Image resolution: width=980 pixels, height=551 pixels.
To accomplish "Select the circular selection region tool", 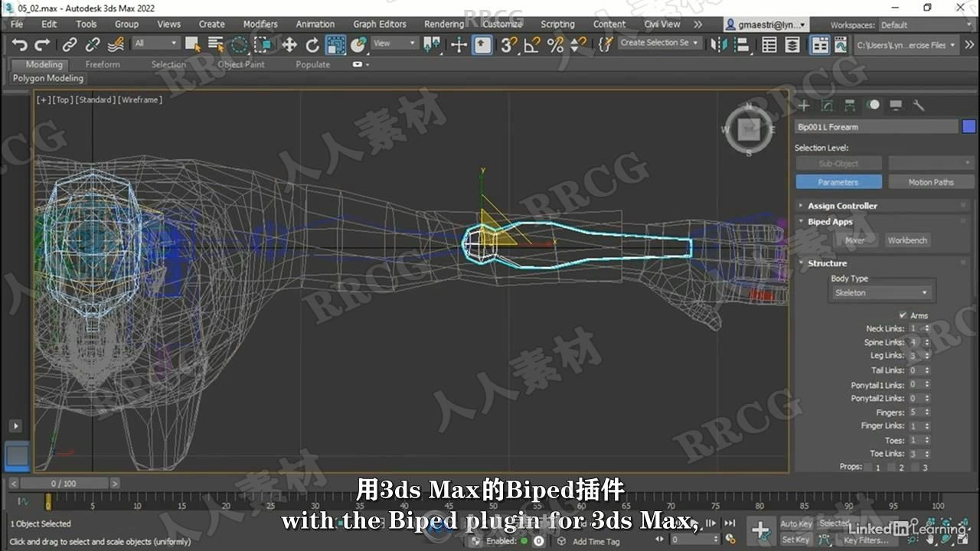I will point(240,45).
